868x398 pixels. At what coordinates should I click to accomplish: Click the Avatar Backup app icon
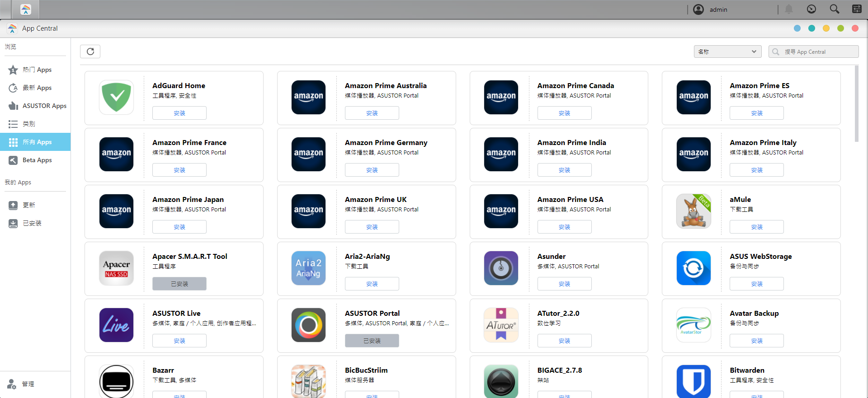click(693, 325)
